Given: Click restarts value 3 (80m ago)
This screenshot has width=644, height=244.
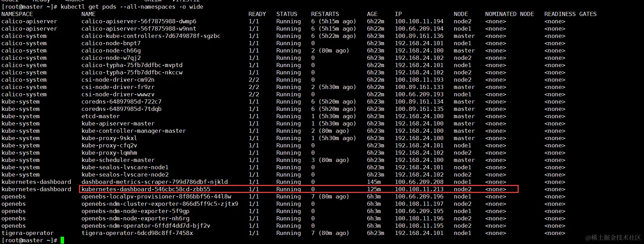Looking at the screenshot, I should 330,160.
